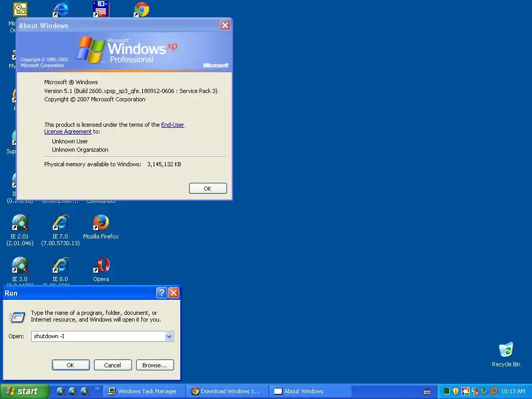Click the taskbar clock showing 10:13 AM
Screen dimensions: 532x399
point(513,391)
